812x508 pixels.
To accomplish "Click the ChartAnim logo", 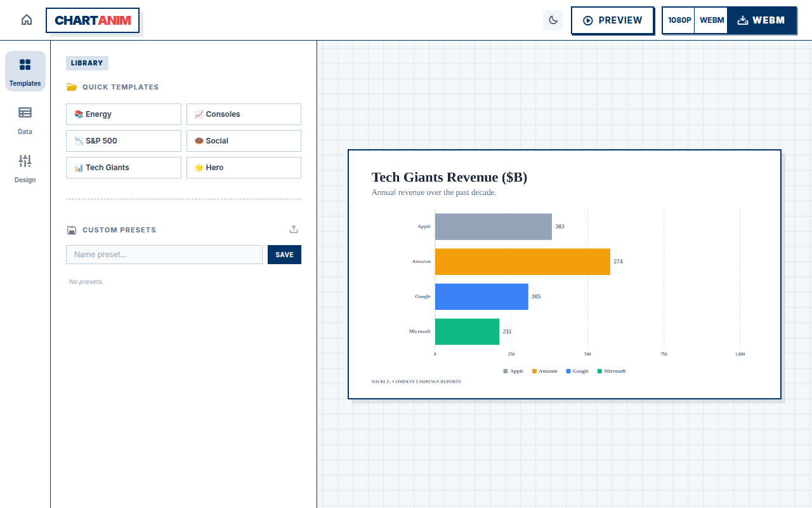I will tap(93, 20).
